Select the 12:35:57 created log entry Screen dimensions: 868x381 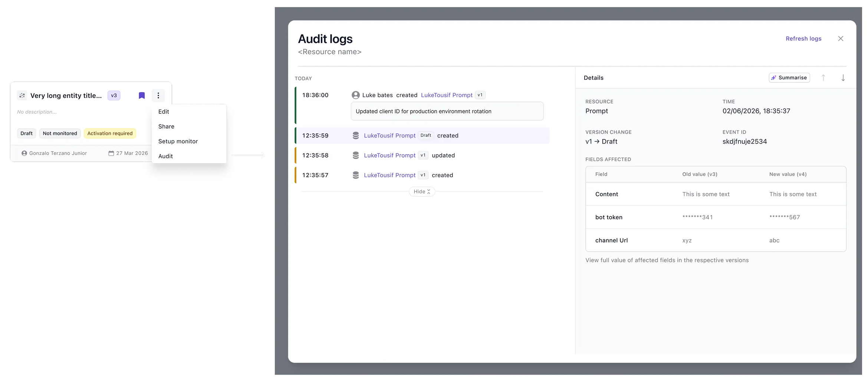click(422, 175)
